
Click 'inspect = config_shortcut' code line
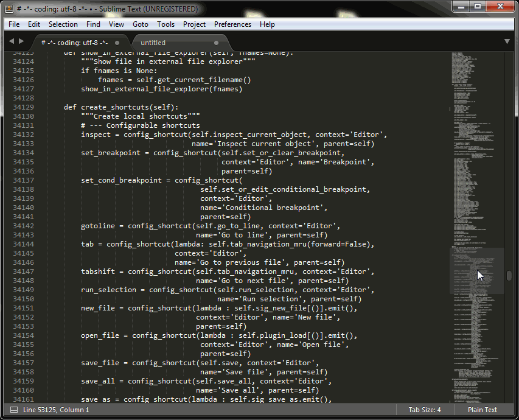coord(234,135)
